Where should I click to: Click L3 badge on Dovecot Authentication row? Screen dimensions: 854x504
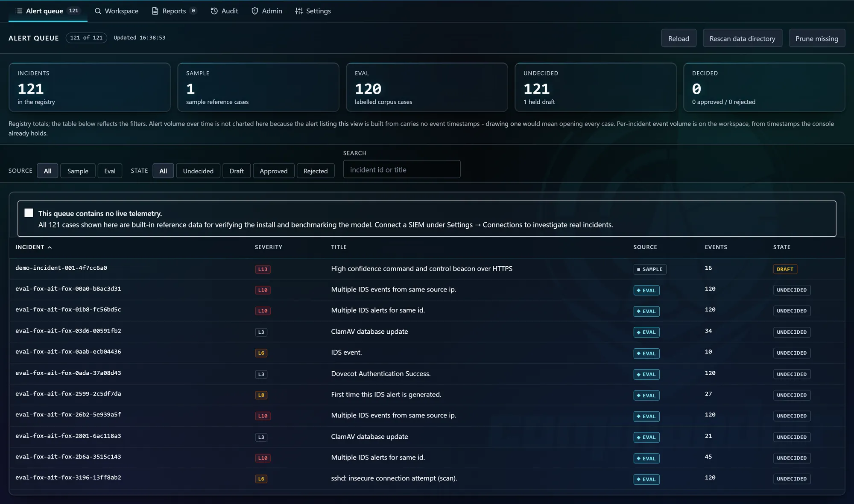pos(261,374)
